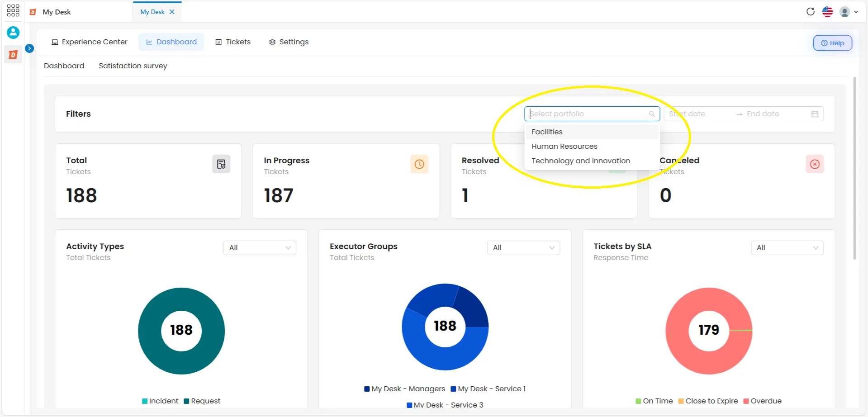
Task: Open the Satisfaction survey sub-tab
Action: pos(133,66)
